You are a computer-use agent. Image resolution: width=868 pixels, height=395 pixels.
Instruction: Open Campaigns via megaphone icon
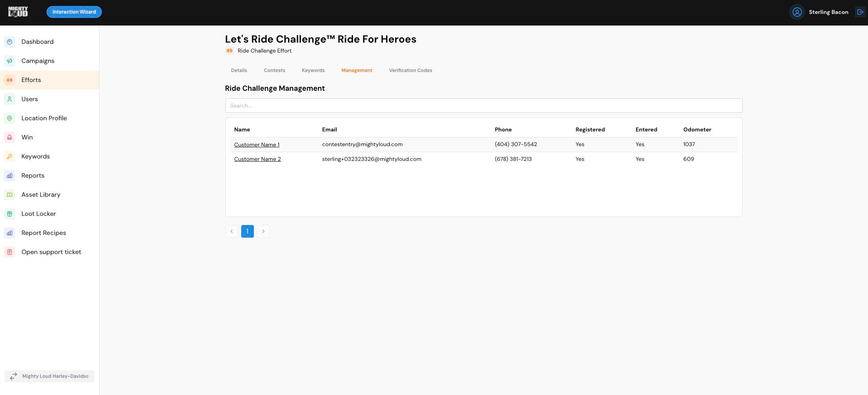tap(10, 61)
